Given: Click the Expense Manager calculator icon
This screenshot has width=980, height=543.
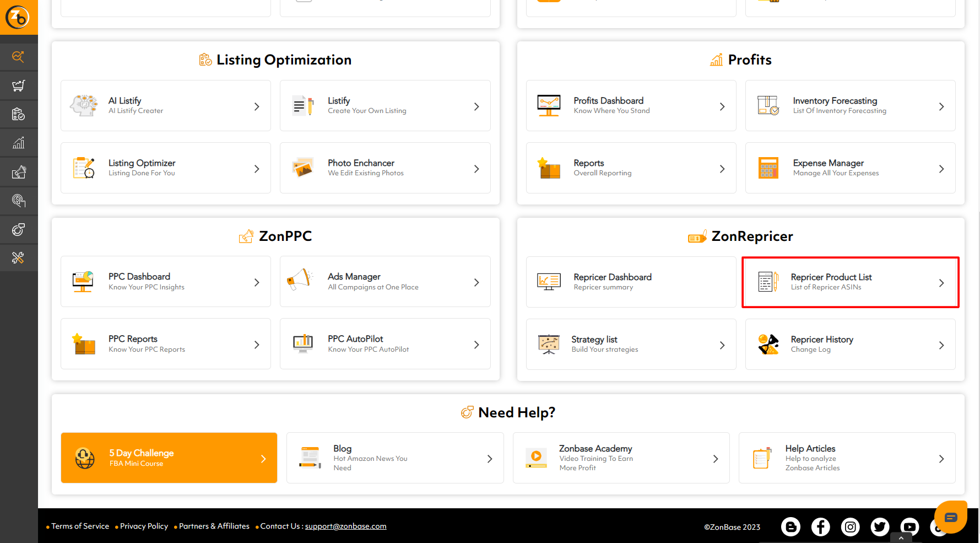Looking at the screenshot, I should [x=768, y=168].
